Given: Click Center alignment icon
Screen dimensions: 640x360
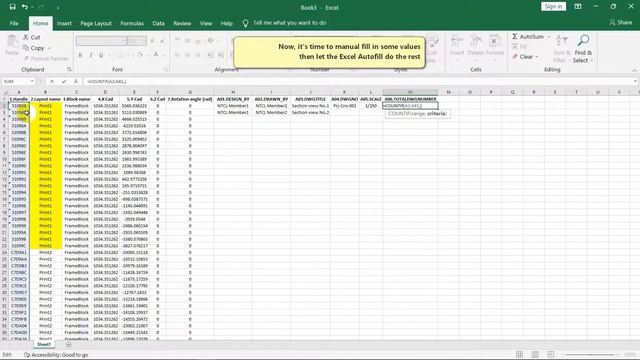Looking at the screenshot, I should pos(188,55).
